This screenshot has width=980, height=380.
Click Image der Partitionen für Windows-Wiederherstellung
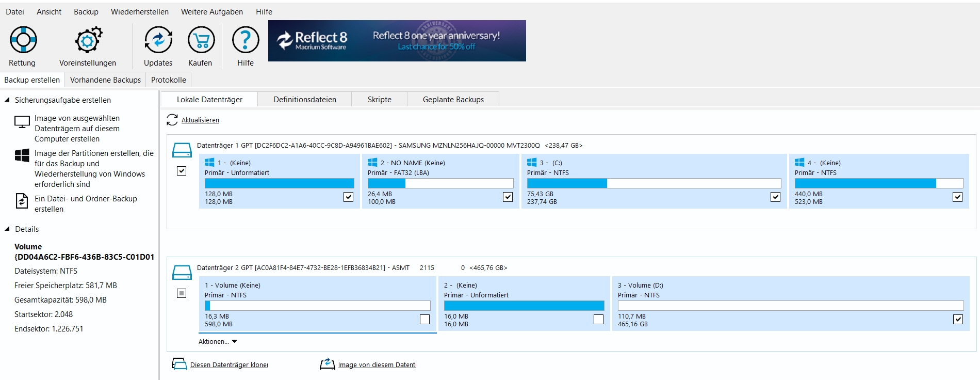94,169
